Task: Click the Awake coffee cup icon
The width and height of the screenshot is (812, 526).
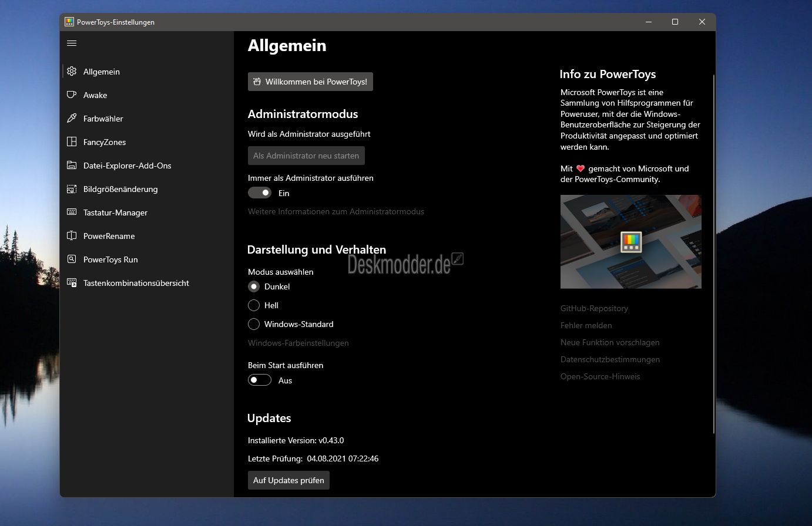Action: click(72, 95)
